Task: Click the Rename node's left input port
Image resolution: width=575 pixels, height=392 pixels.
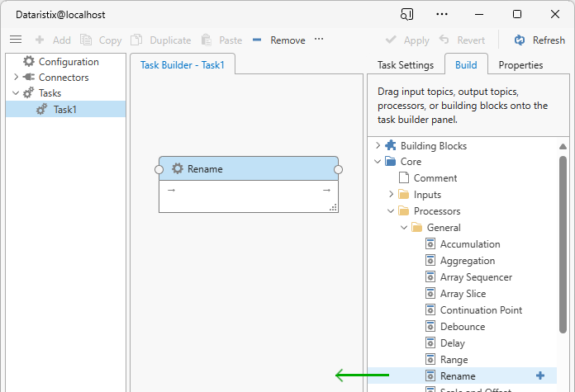Action: 159,169
